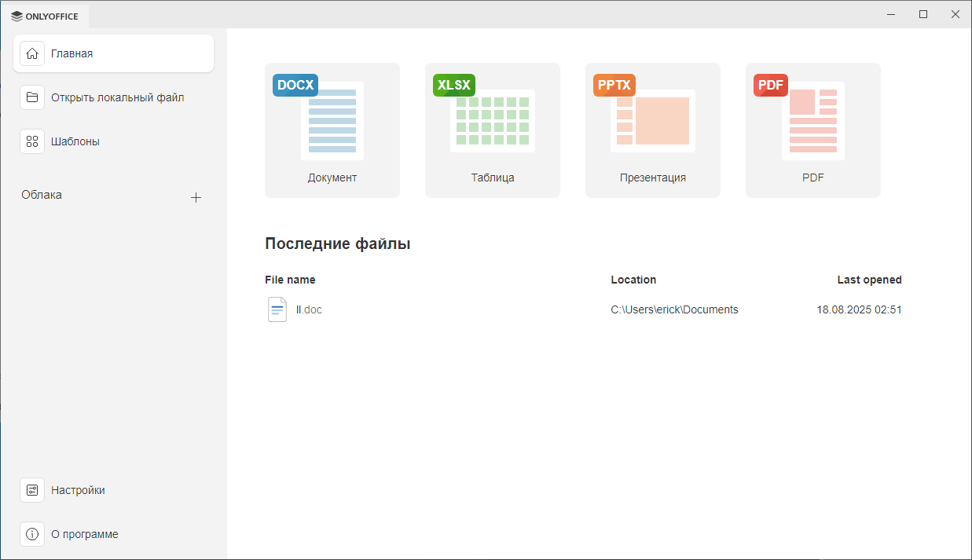The width and height of the screenshot is (972, 560).
Task: Click the Last opened column header
Action: tap(869, 280)
